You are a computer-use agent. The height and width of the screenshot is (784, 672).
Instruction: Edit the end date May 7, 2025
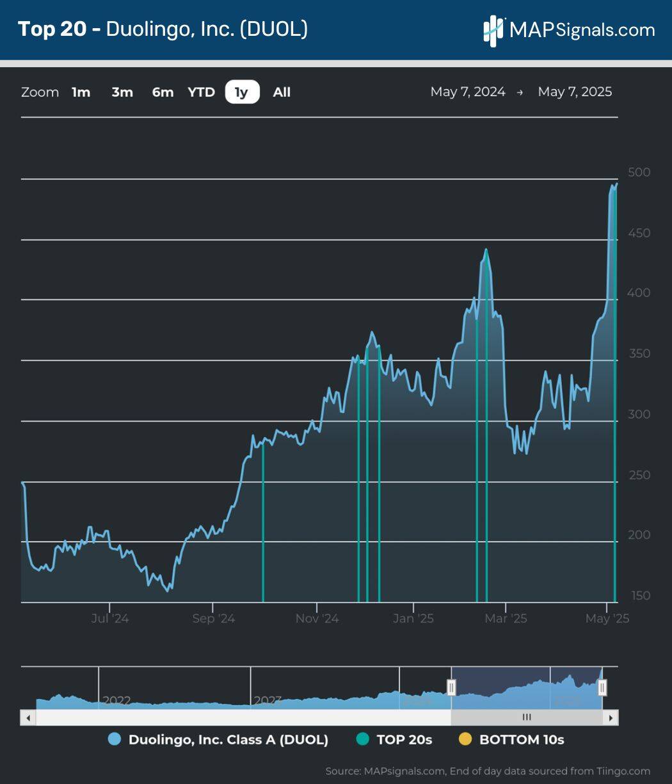click(x=575, y=92)
